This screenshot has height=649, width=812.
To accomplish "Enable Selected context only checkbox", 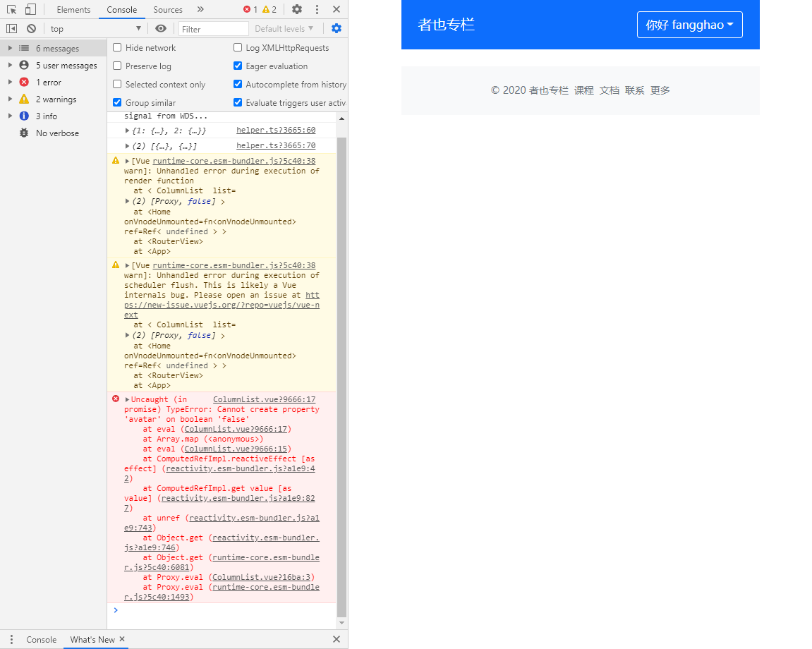I will (x=118, y=84).
